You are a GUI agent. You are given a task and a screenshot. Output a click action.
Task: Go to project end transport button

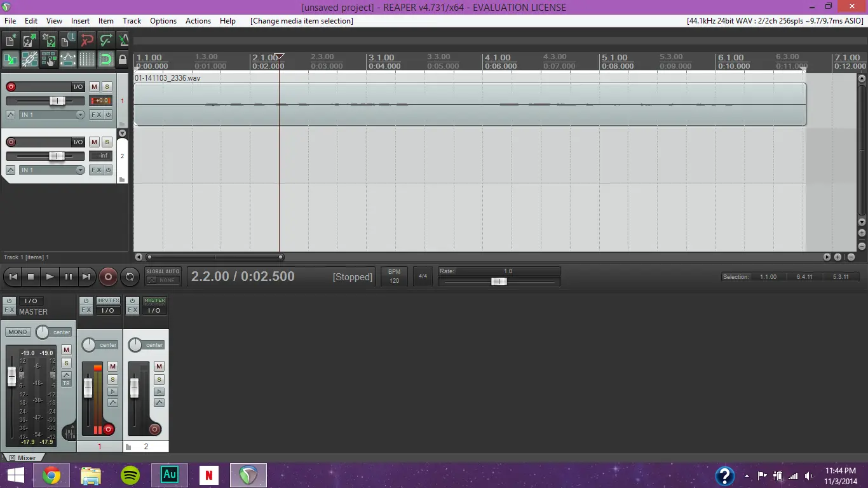(x=86, y=276)
